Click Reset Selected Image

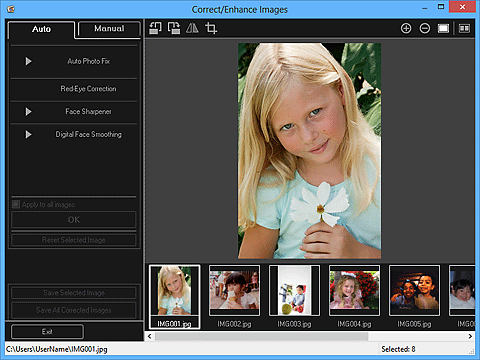(x=74, y=240)
